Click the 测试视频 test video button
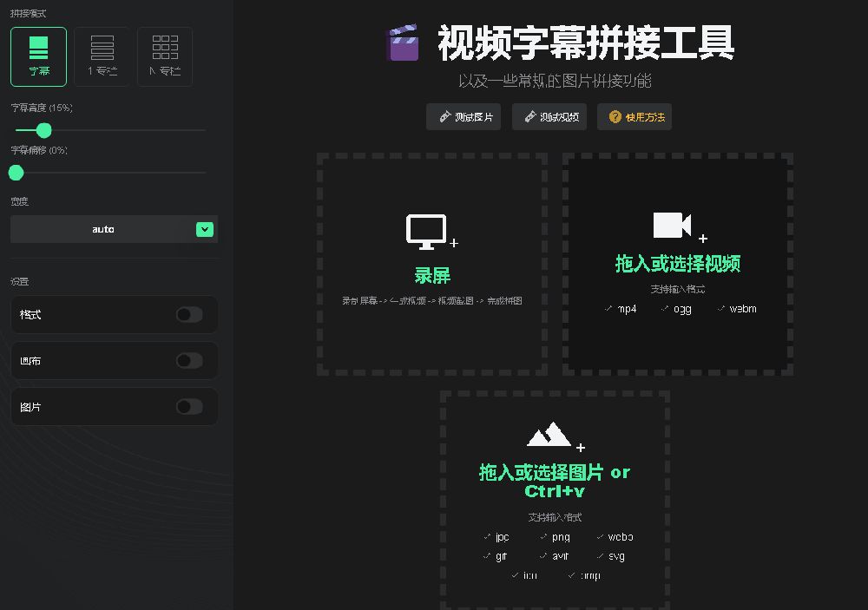The image size is (868, 610). click(549, 117)
